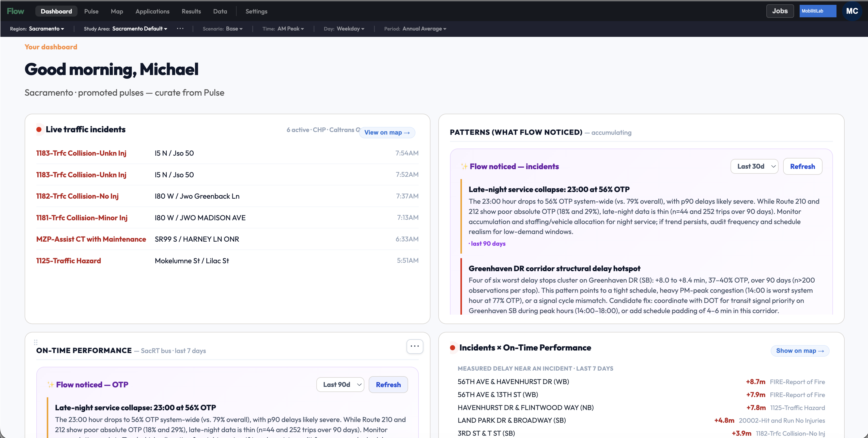
Task: Click 6 active · CHP · Caltrans source text
Action: pyautogui.click(x=323, y=130)
